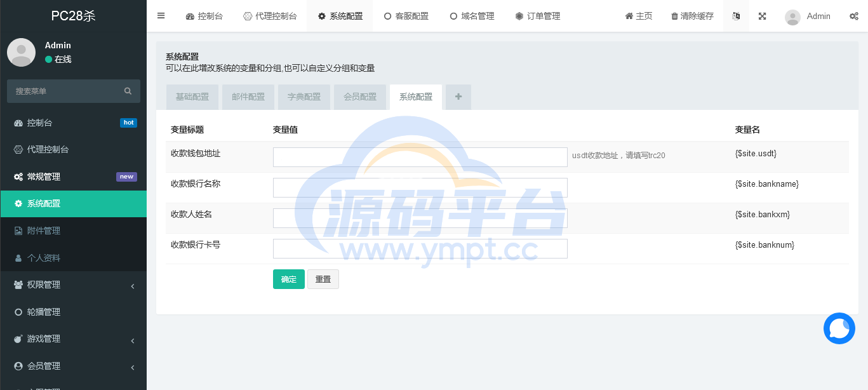Click the sidebar Admin avatar picture

coord(21,52)
